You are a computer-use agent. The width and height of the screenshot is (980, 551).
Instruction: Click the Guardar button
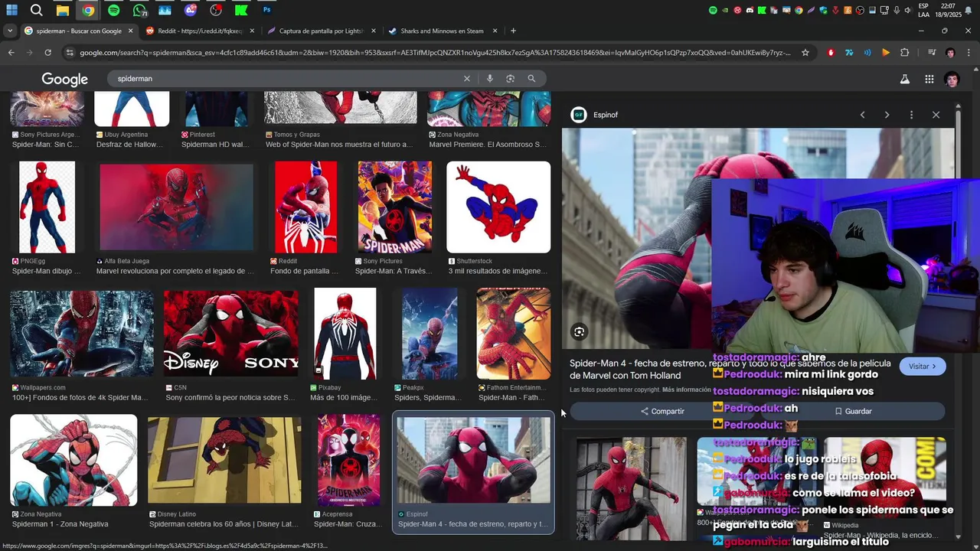(853, 411)
